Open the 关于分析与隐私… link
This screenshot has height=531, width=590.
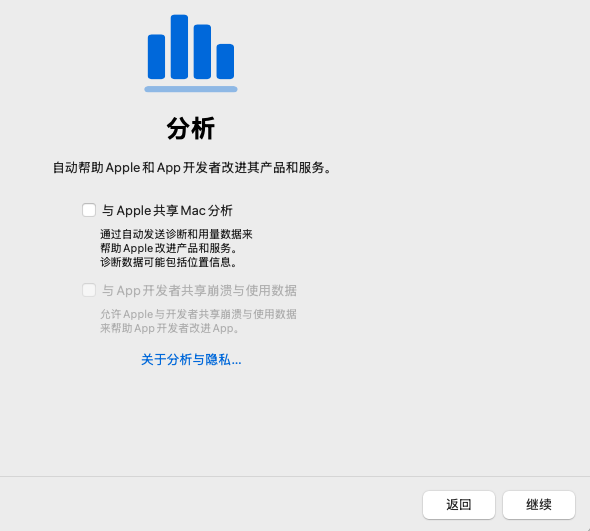191,359
